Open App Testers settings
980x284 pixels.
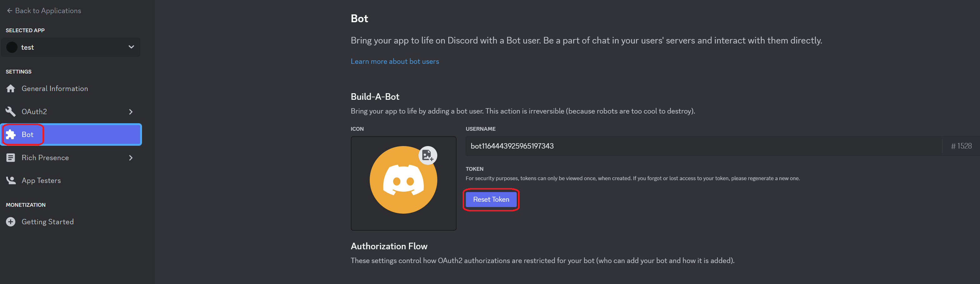[x=71, y=180]
